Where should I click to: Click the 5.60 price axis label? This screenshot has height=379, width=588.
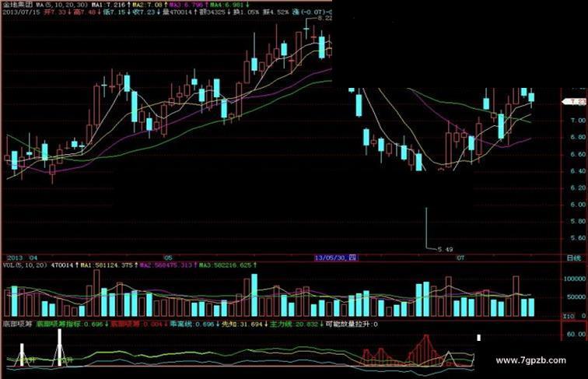577,238
